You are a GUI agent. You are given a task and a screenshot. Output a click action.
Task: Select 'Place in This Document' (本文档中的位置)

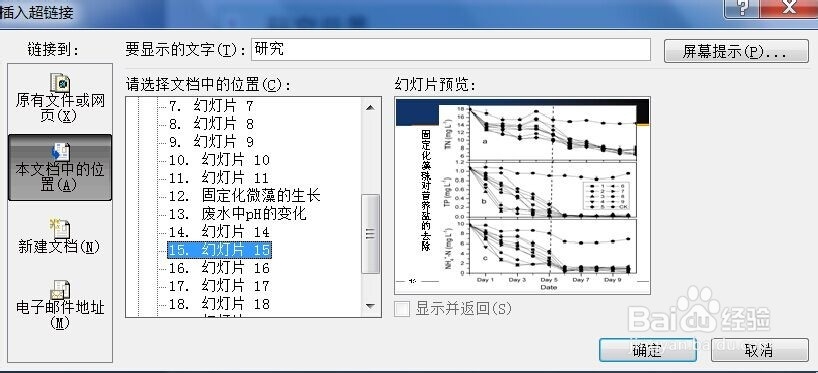[x=60, y=167]
